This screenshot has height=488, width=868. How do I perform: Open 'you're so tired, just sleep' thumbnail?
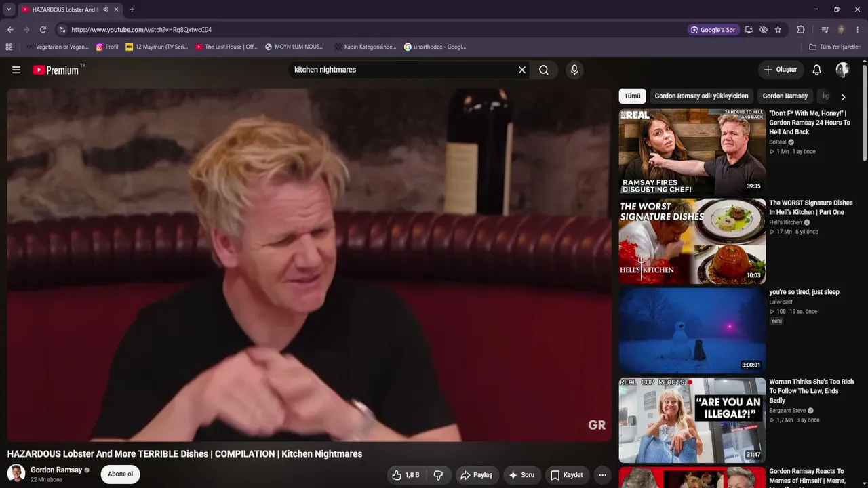coord(692,330)
